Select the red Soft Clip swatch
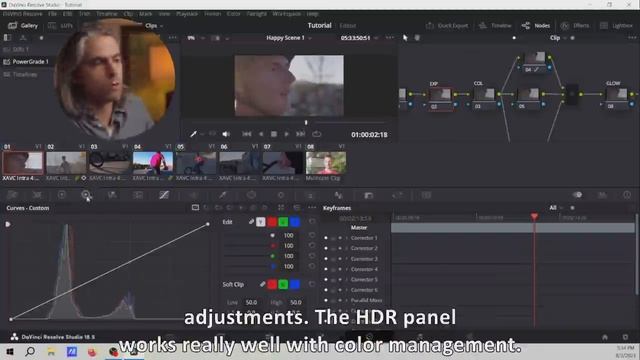This screenshot has width=640, height=360. 272,284
